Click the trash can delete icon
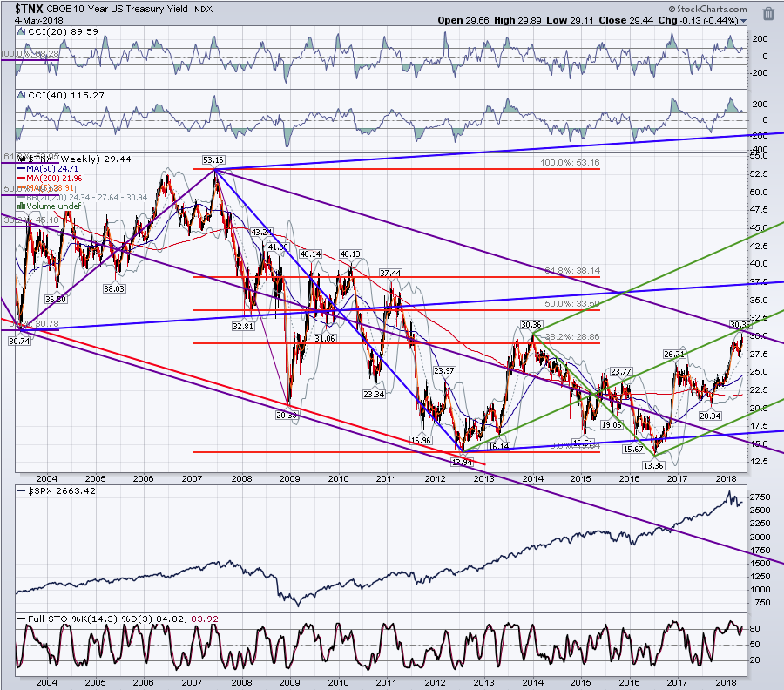Image resolution: width=784 pixels, height=690 pixels. [x=768, y=13]
